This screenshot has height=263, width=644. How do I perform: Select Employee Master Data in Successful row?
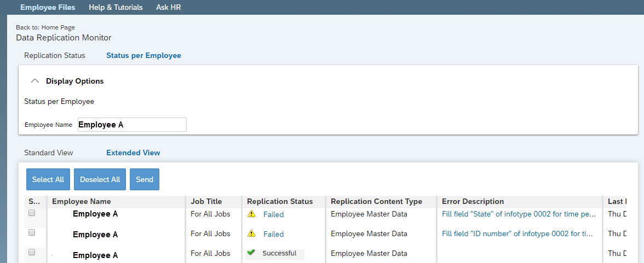pos(369,253)
